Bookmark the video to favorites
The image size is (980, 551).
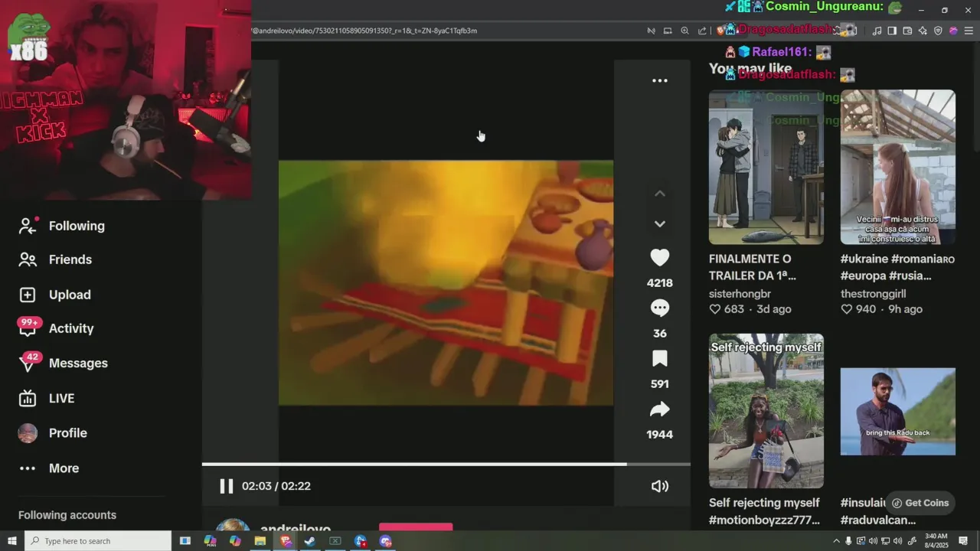pyautogui.click(x=659, y=359)
